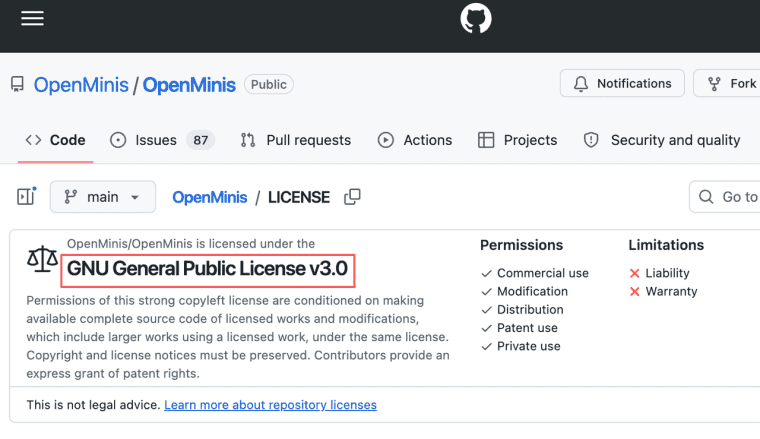Expand the file tree side panel
Viewport: 760px width, 439px height.
pyautogui.click(x=26, y=196)
